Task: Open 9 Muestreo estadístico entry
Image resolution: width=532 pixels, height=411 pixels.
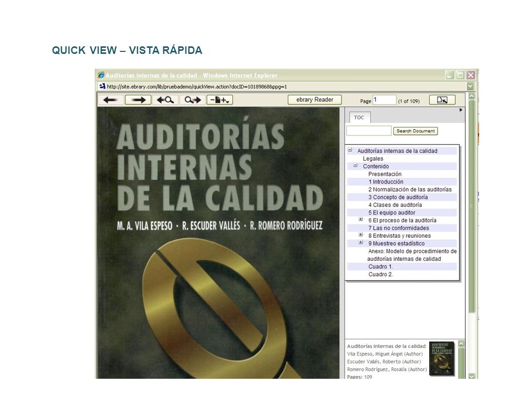Action: click(396, 243)
